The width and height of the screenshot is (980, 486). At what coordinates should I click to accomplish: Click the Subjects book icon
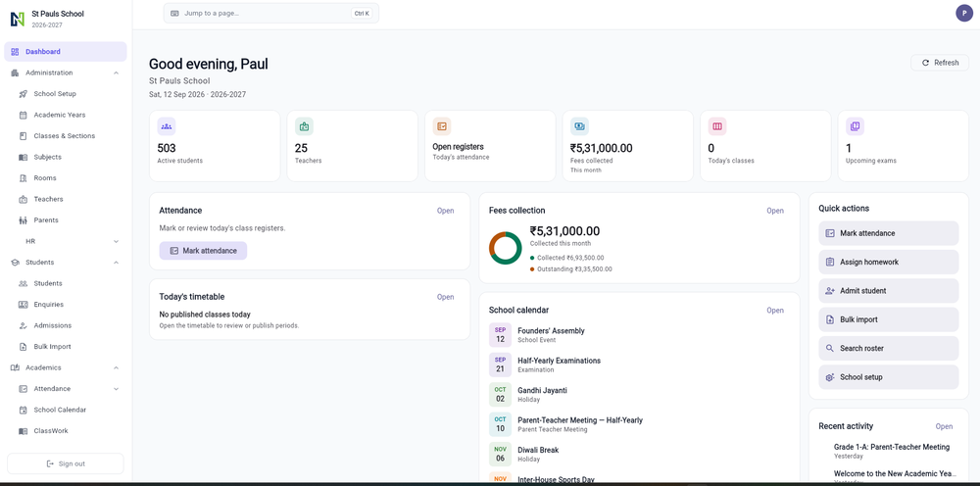click(24, 157)
